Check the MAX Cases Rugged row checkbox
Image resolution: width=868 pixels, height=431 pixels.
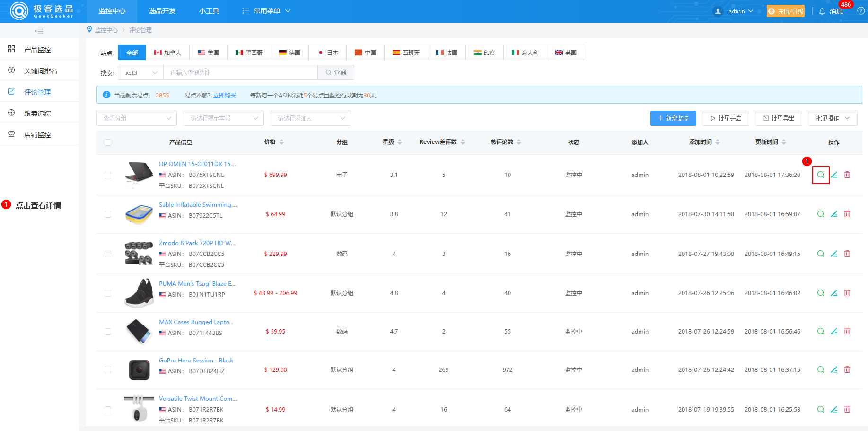[x=108, y=332]
